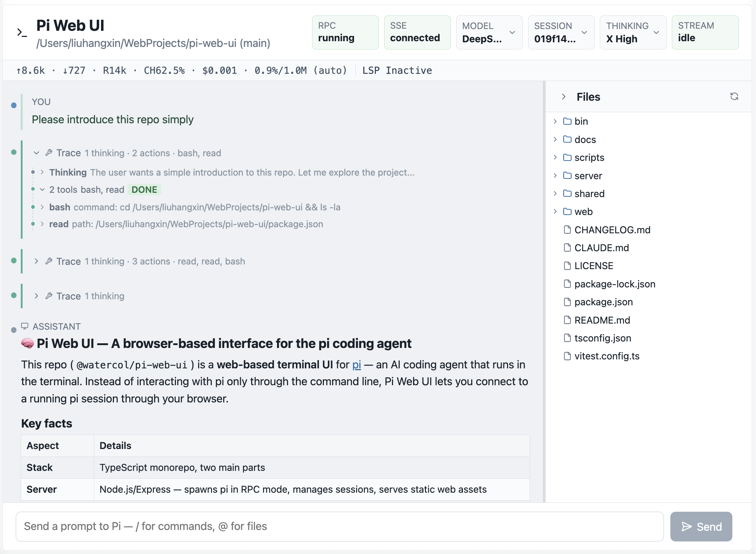Click the vitest.config.ts file icon
756x554 pixels.
[567, 356]
